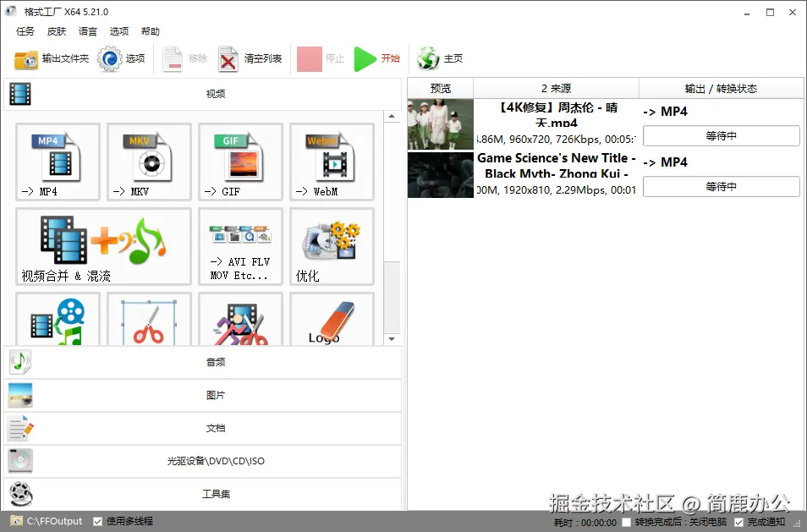Expand the 光驱设备\DVD\CD\ISO section
Image resolution: width=807 pixels, height=532 pixels.
pos(203,461)
